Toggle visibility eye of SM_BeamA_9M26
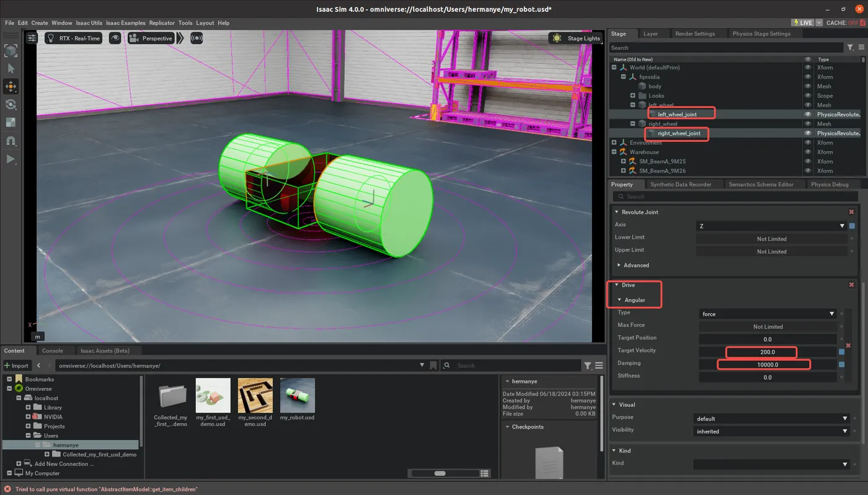The image size is (868, 495). tap(807, 171)
